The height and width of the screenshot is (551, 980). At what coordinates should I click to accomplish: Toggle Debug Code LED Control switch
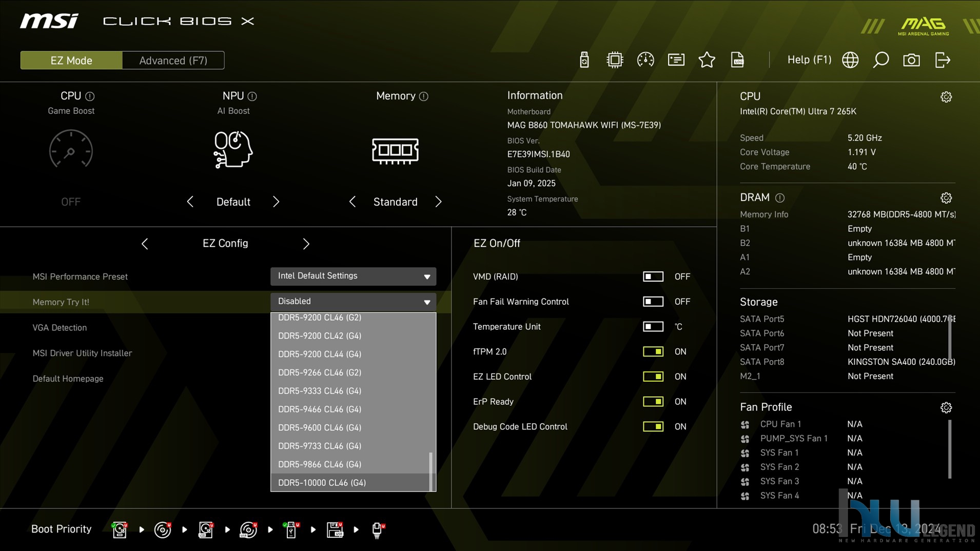click(x=653, y=427)
